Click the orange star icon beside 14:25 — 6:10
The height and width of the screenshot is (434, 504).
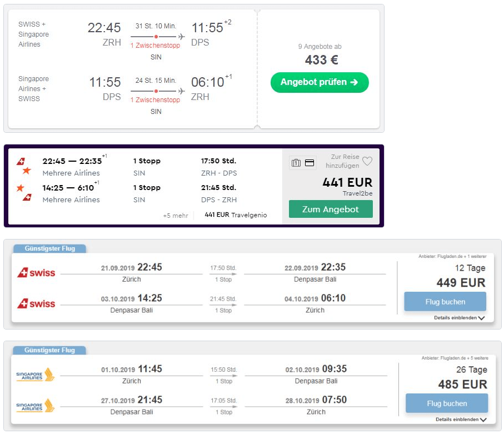pos(20,187)
